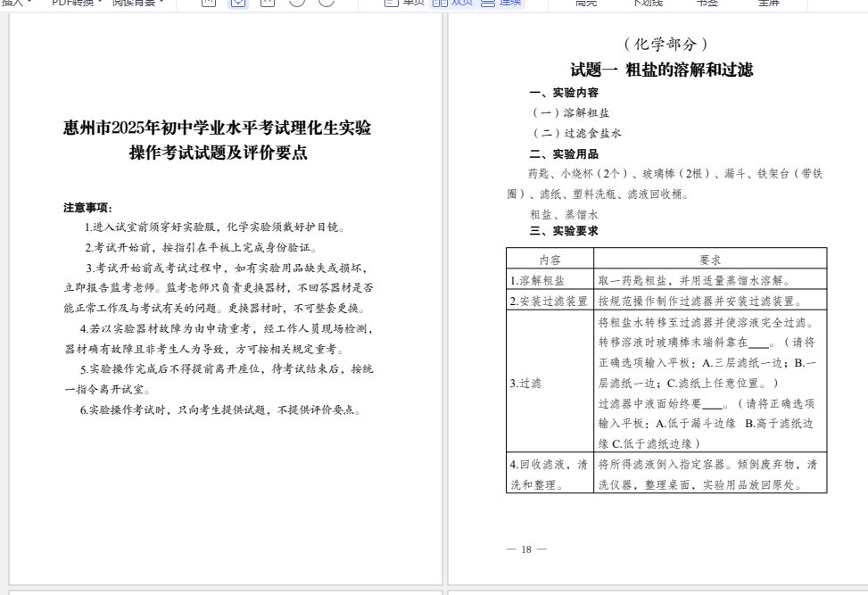
Task: Click the line with option C.滤纸上任意位置
Action: pyautogui.click(x=689, y=383)
